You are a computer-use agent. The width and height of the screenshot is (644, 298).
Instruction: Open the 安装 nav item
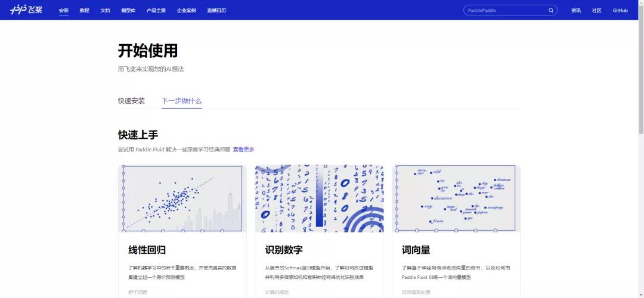coord(64,11)
